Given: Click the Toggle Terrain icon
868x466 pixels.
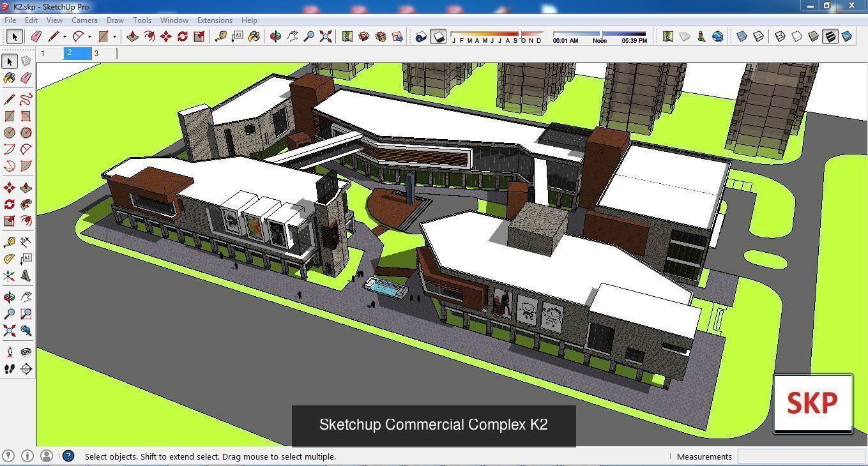Looking at the screenshot, I should click(x=685, y=36).
